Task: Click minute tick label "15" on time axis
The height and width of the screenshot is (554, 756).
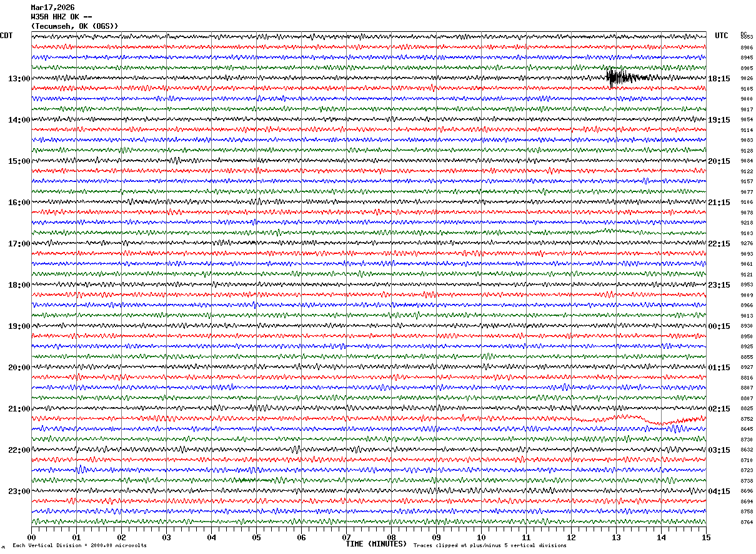Action: pos(706,537)
